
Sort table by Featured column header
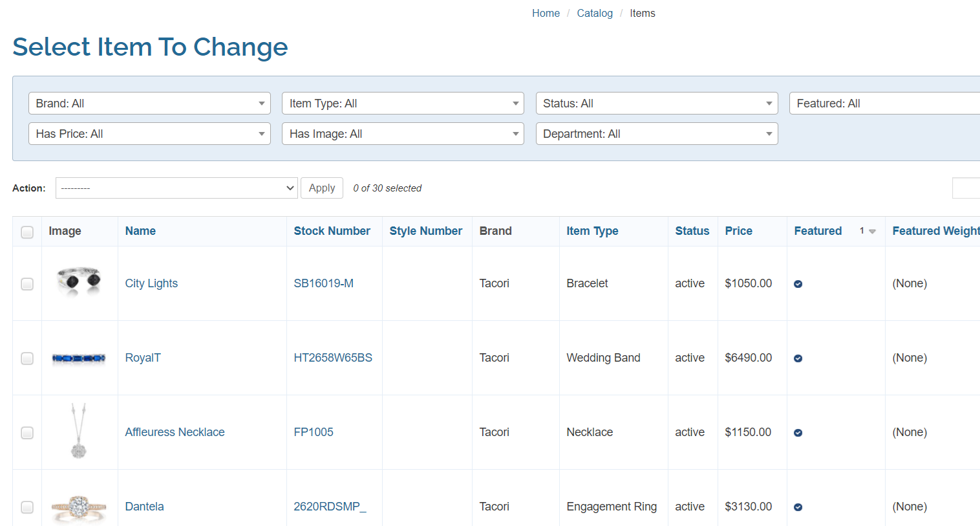(818, 231)
